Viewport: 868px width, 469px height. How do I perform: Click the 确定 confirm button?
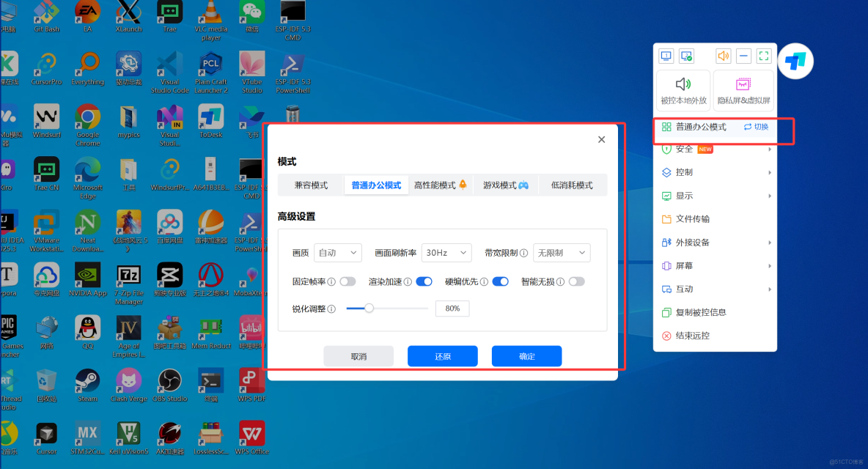click(526, 355)
